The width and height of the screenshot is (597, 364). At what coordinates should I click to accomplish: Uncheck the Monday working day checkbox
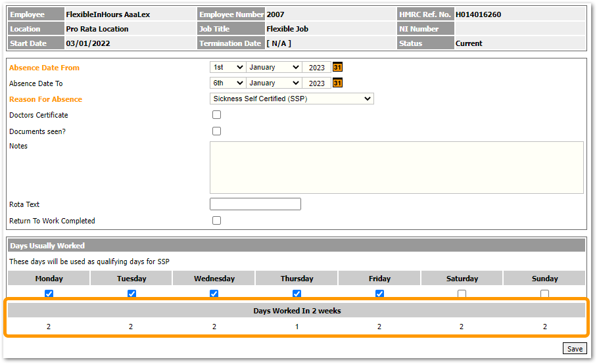pyautogui.click(x=49, y=294)
